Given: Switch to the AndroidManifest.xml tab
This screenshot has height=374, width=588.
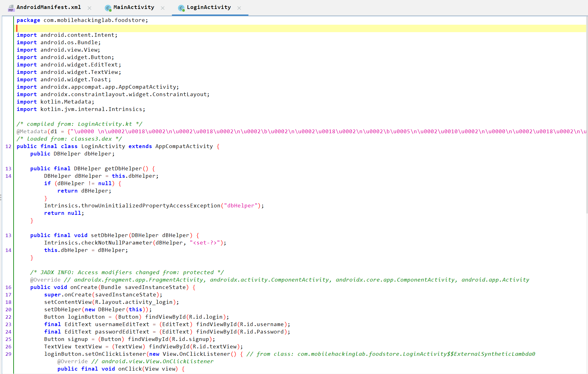Looking at the screenshot, I should click(49, 7).
